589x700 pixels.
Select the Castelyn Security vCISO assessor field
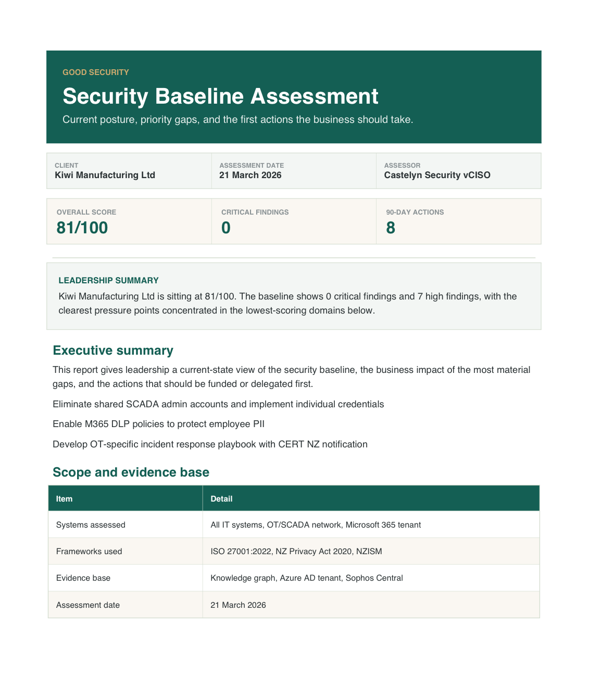(x=437, y=175)
